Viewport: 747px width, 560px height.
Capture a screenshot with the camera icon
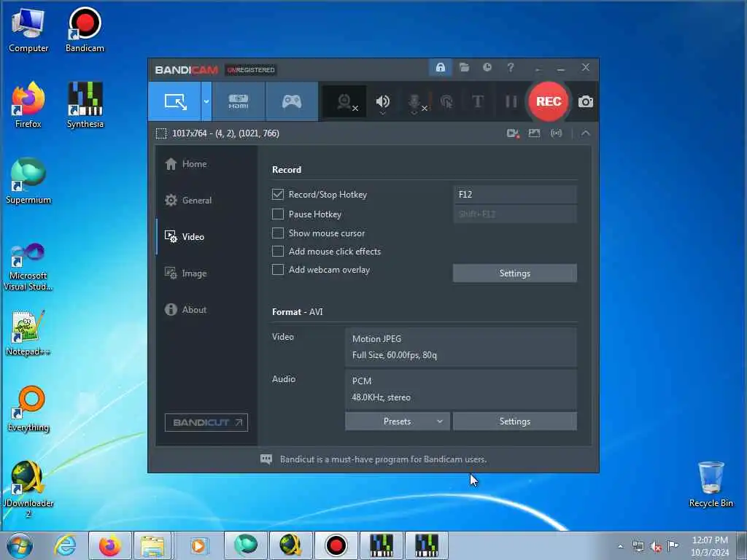(586, 101)
